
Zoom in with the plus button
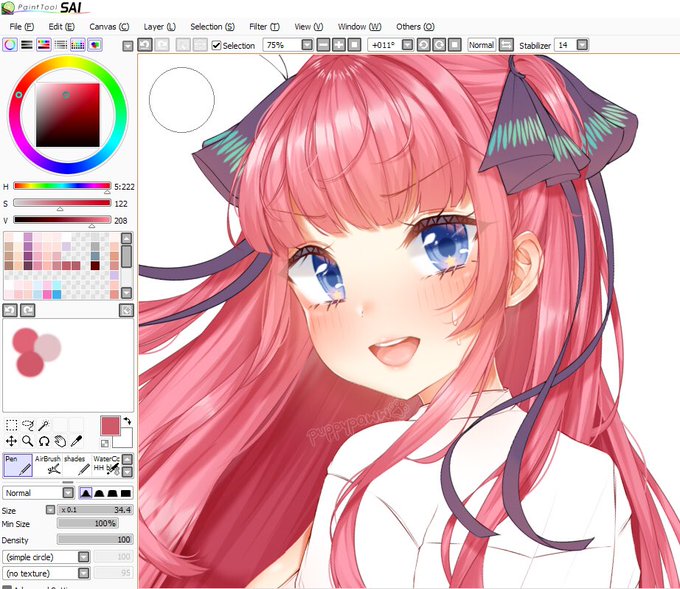pyautogui.click(x=339, y=45)
